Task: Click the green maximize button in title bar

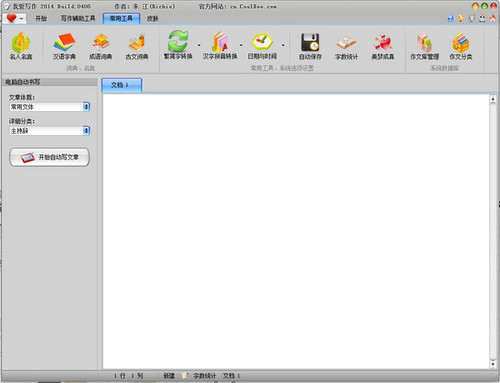Action: 484,6
